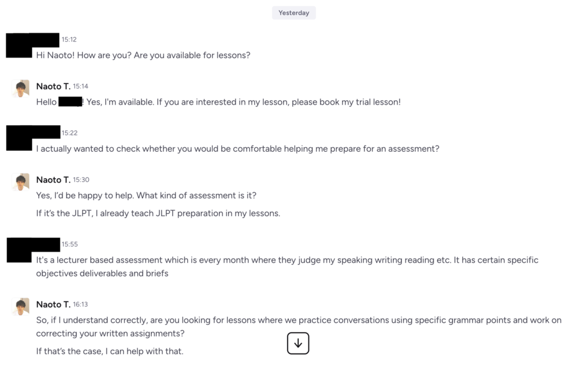Click the 15:55 message timestamp

(69, 244)
